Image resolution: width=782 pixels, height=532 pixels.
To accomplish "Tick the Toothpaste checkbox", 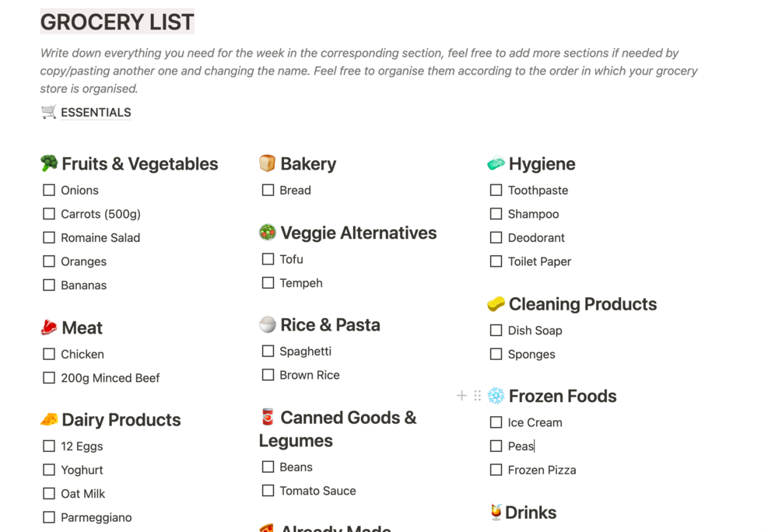I will pos(496,190).
